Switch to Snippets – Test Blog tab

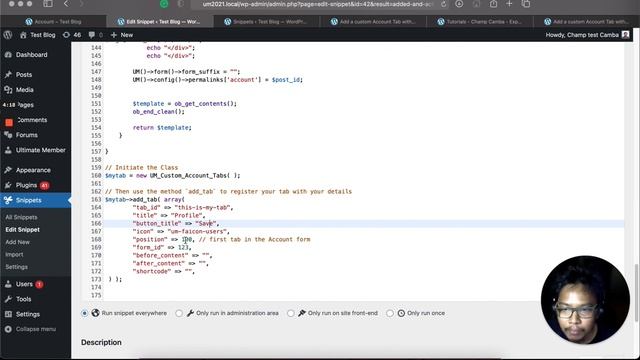[x=266, y=22]
